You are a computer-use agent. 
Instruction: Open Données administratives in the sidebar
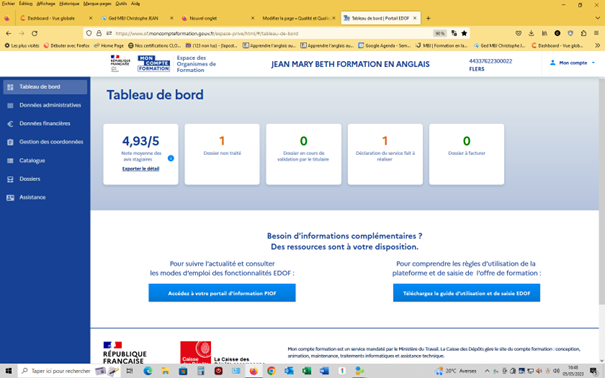pyautogui.click(x=50, y=105)
